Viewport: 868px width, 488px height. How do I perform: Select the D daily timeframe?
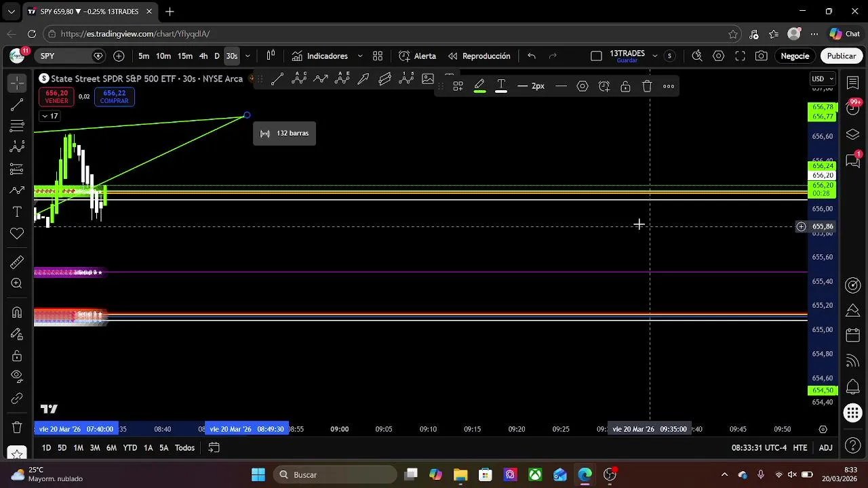[x=217, y=56]
